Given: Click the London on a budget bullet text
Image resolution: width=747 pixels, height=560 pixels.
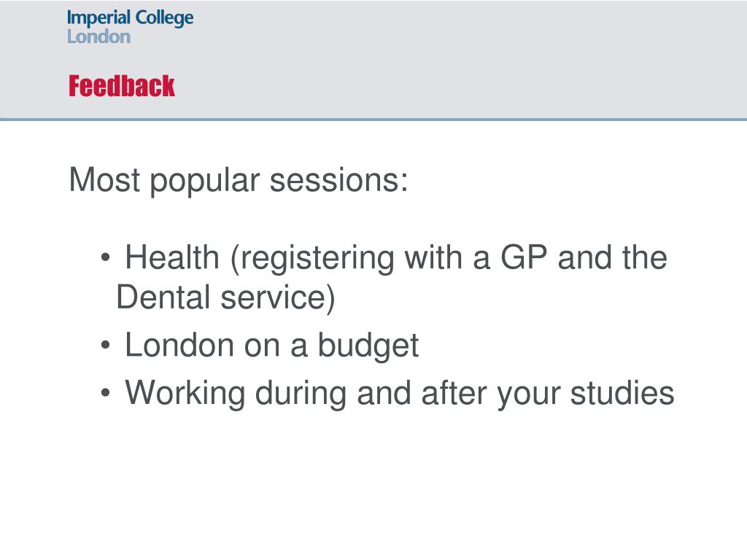Looking at the screenshot, I should pyautogui.click(x=271, y=345).
